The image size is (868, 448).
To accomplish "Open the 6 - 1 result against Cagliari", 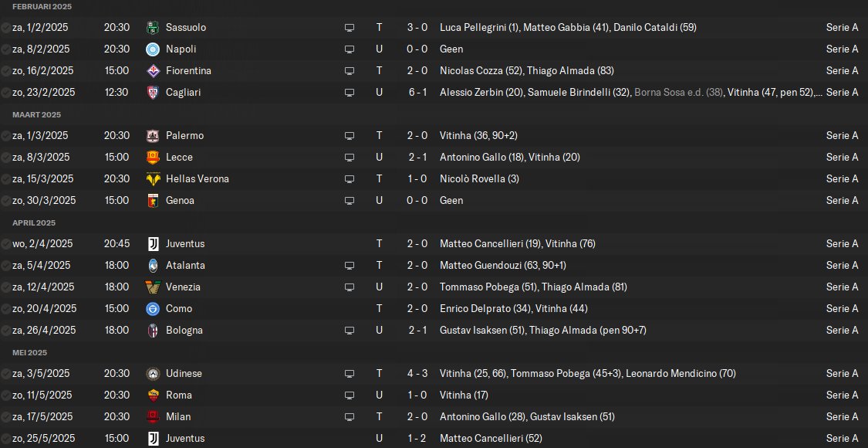I will [x=417, y=92].
